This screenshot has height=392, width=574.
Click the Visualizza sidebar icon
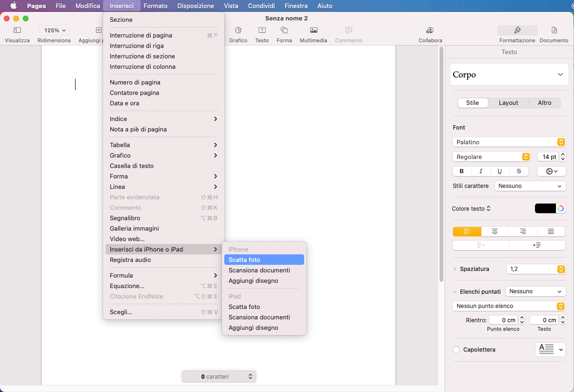pyautogui.click(x=17, y=30)
